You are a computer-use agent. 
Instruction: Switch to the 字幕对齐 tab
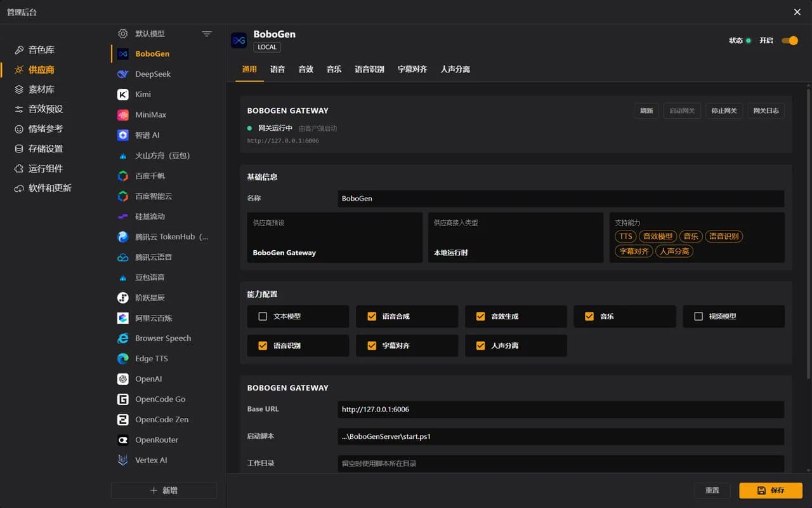coord(412,69)
